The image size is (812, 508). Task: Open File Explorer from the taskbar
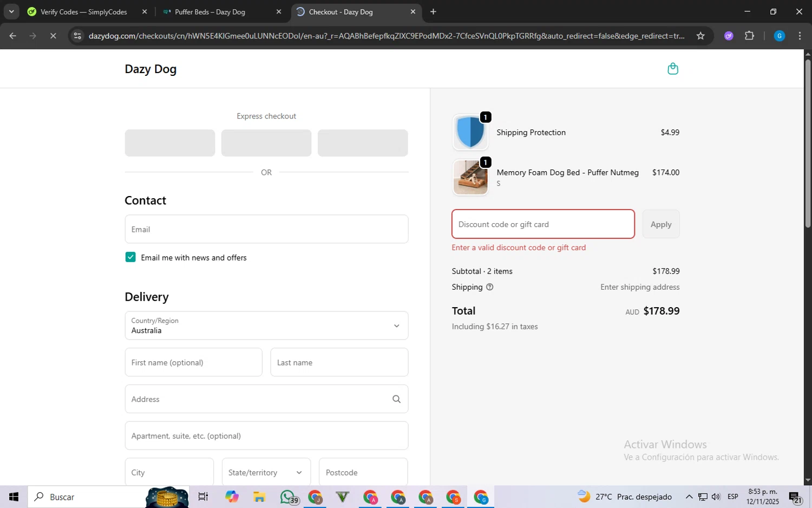click(259, 497)
